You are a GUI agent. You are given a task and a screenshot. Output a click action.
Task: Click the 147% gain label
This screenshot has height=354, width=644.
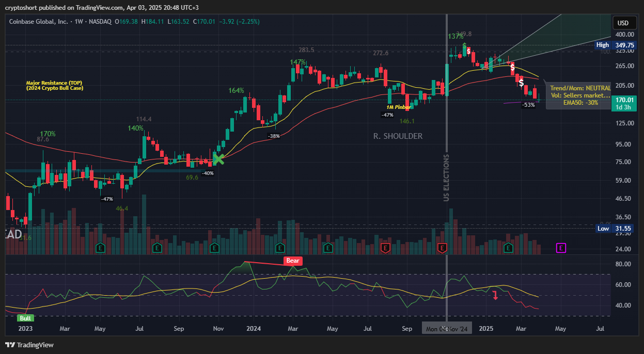[x=297, y=62]
